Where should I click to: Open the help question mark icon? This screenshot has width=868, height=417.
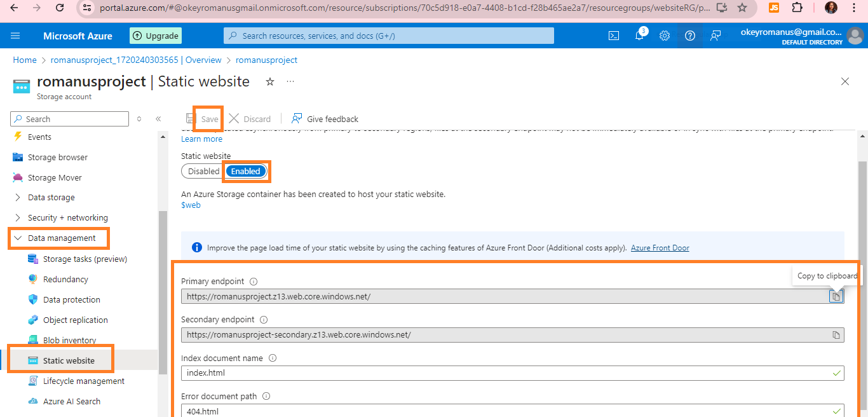point(690,36)
